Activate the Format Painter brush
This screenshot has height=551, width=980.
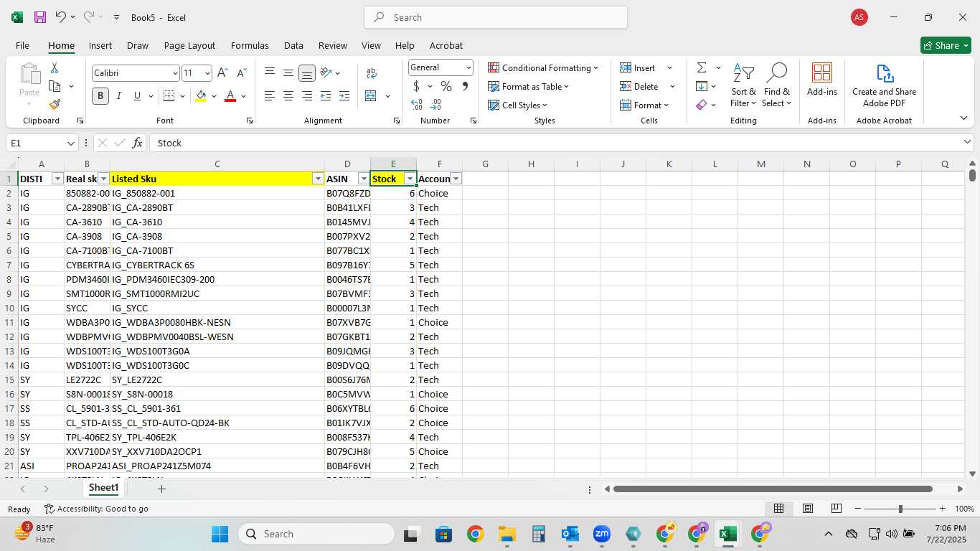(x=55, y=104)
